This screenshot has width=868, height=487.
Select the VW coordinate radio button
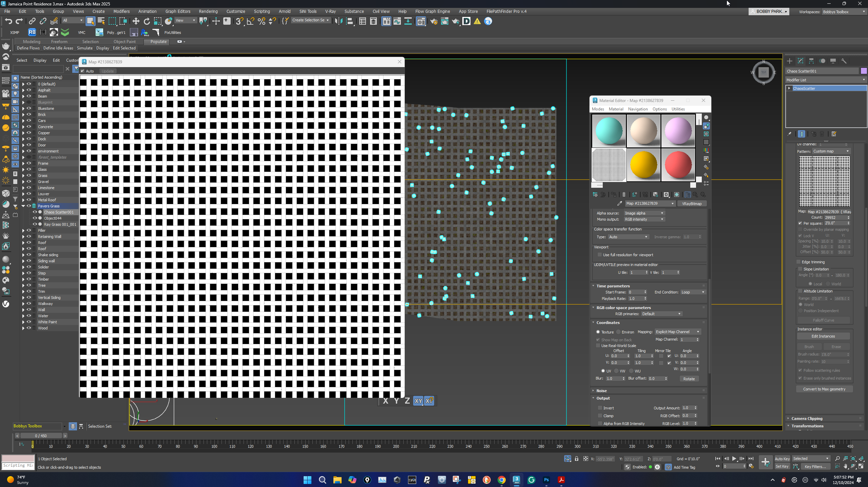pos(616,371)
